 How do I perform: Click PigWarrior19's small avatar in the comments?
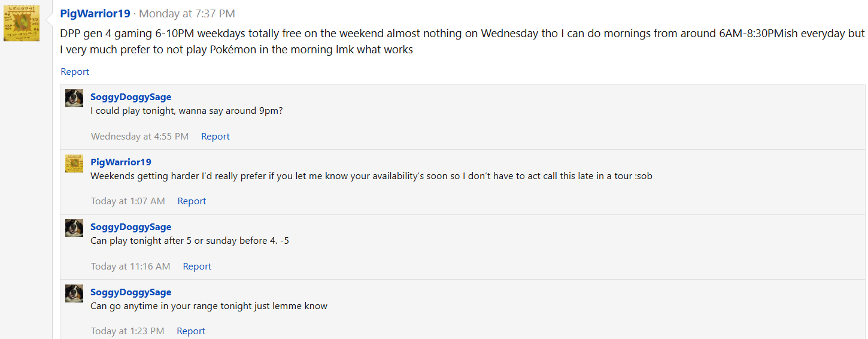point(74,164)
